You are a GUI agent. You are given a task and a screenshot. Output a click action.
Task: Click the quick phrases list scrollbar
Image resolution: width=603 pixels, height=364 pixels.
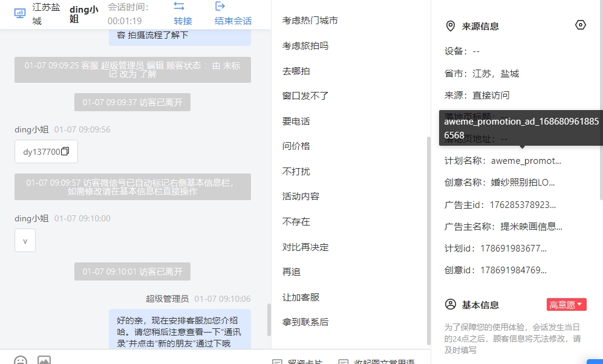[x=428, y=241]
